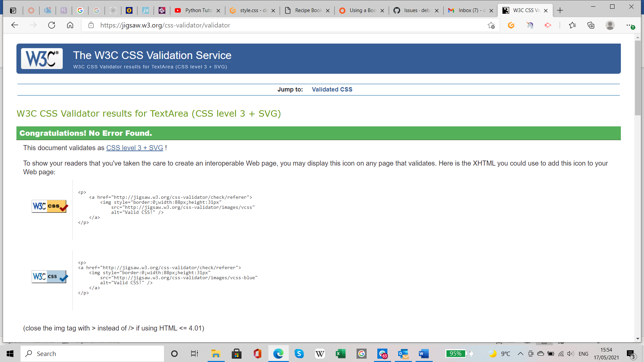Open a new browser tab
Screen dimensions: 644x362
[x=560, y=10]
